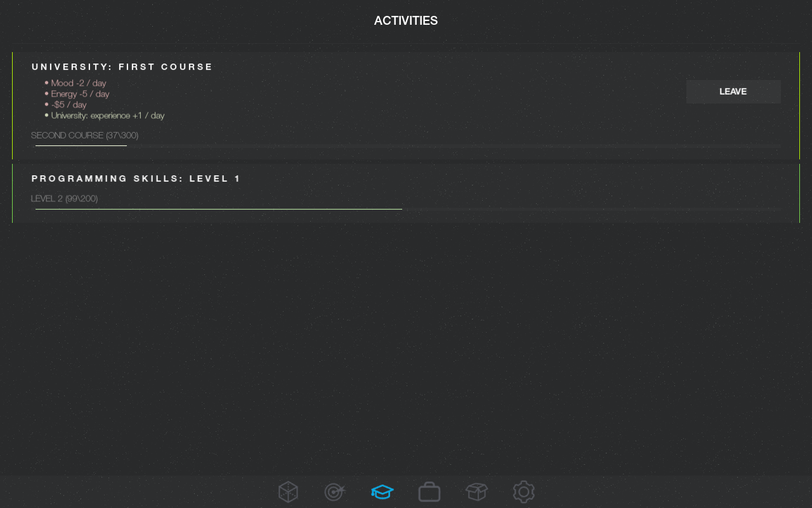The height and width of the screenshot is (508, 812).
Task: Open the cube icon in bottom navigation
Action: coord(288,492)
